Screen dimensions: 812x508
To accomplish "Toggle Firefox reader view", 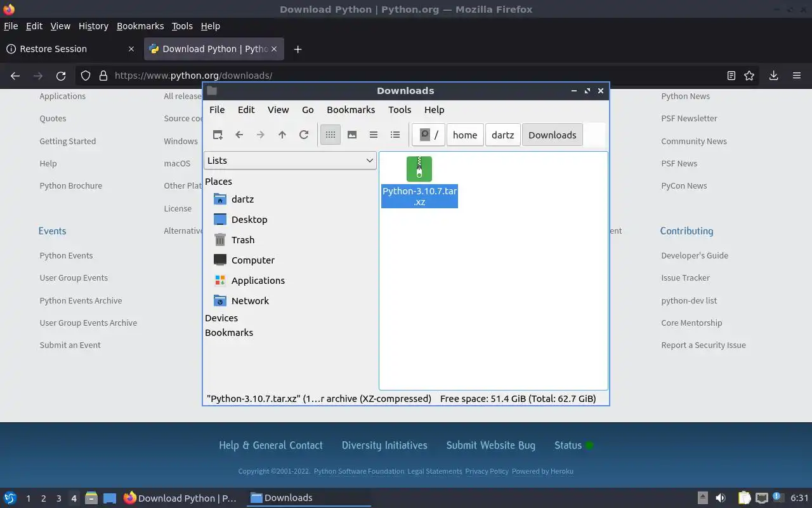I will pos(731,76).
